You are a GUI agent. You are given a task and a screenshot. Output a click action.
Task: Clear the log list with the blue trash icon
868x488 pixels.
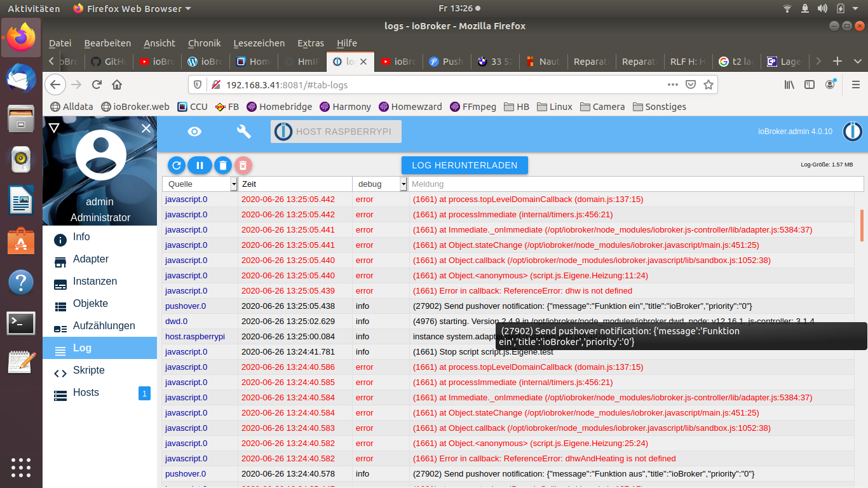(222, 165)
